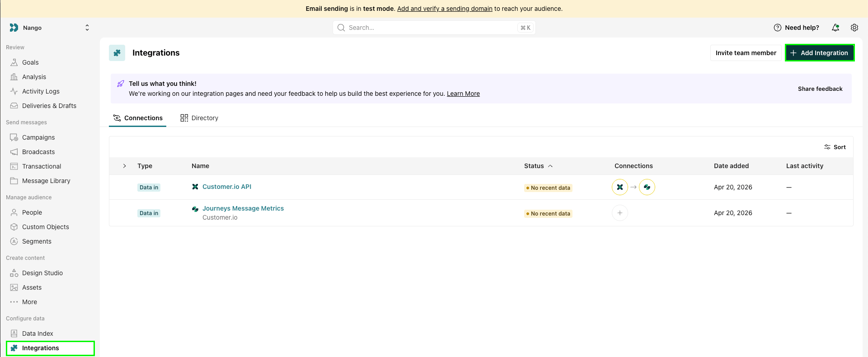This screenshot has width=868, height=357.
Task: Click the People person icon
Action: pos(14,212)
